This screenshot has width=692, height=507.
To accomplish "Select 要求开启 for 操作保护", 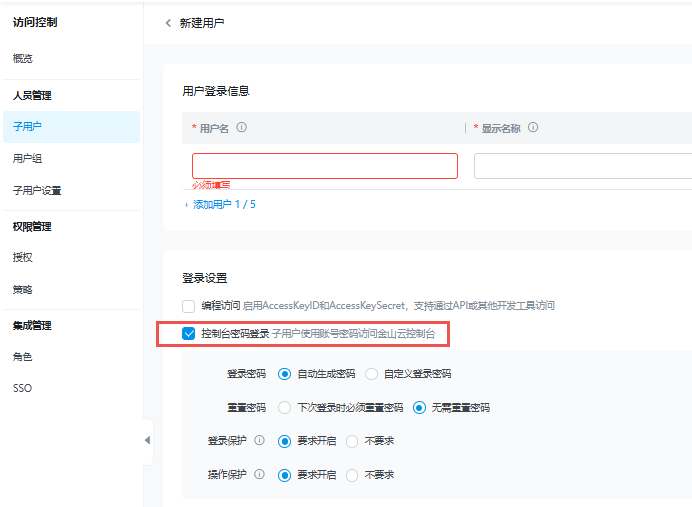I will click(x=284, y=475).
